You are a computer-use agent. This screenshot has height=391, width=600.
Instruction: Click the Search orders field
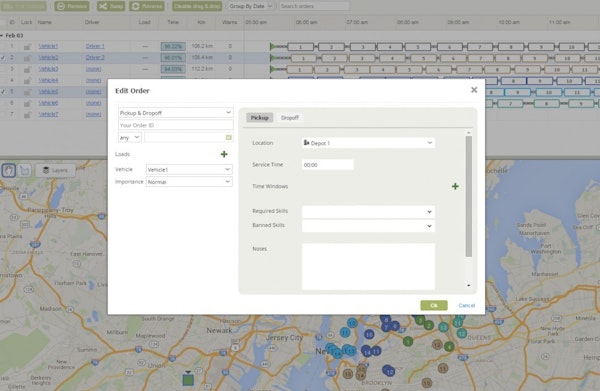coord(314,6)
